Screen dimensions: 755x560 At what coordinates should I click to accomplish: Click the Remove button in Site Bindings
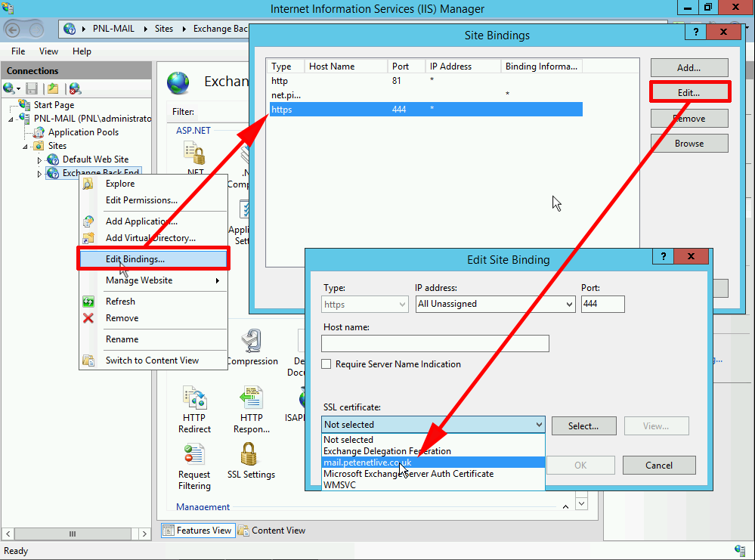(689, 119)
